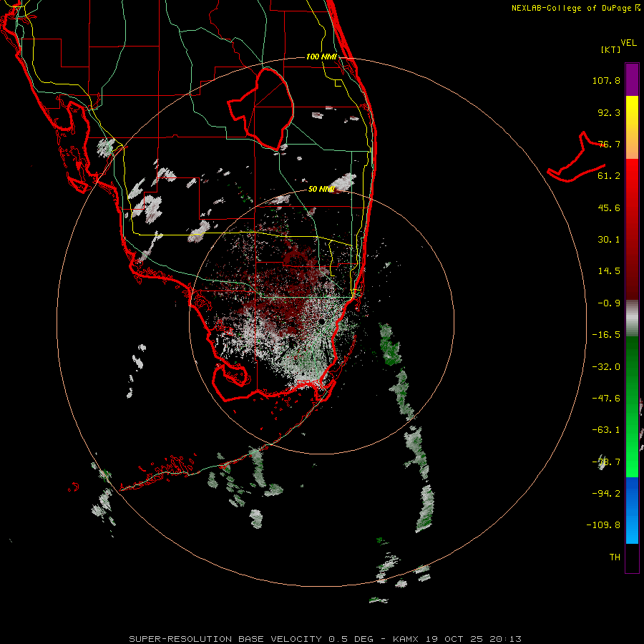Image resolution: width=644 pixels, height=644 pixels.
Task: Click the -109.8 velocity scale value
Action: pos(603,525)
